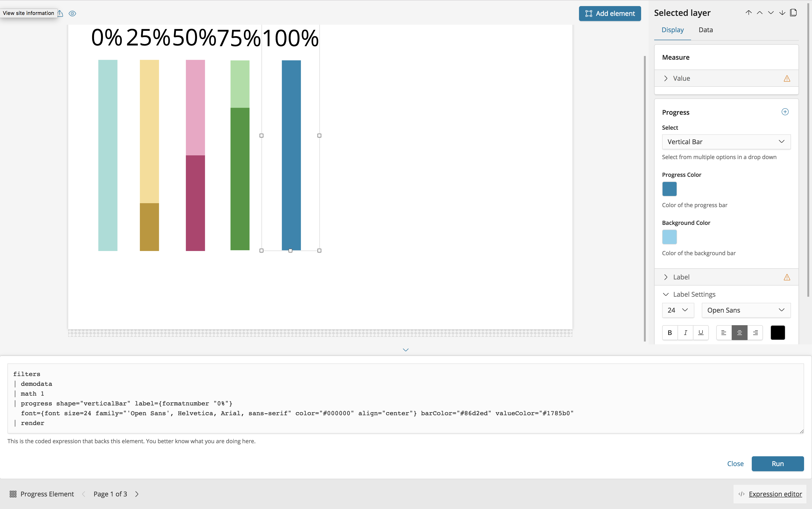Open the page grid icon

coord(13,494)
